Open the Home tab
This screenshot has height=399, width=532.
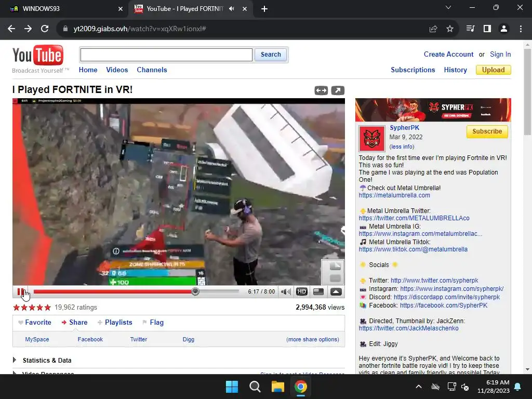(88, 70)
